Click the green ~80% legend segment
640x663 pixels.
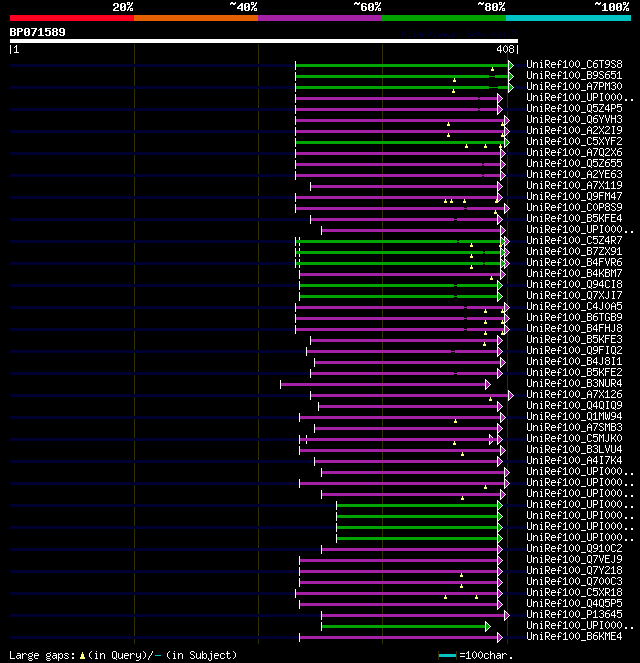(x=444, y=18)
